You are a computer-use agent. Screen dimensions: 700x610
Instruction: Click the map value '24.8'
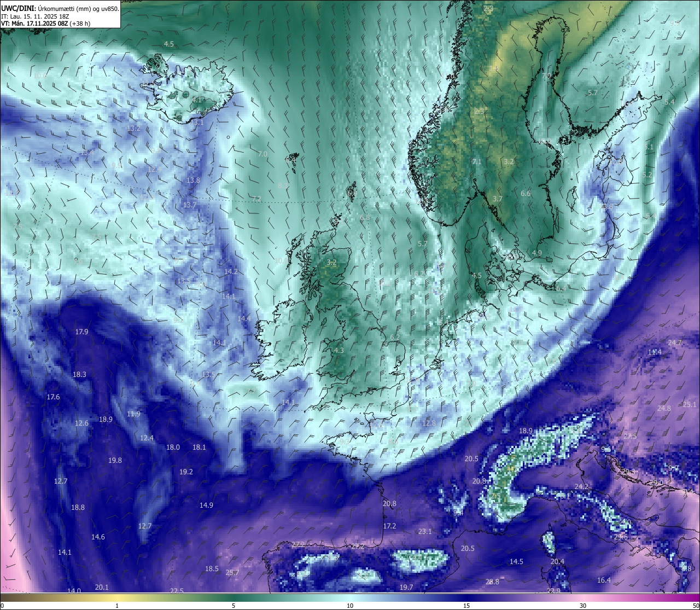click(664, 408)
